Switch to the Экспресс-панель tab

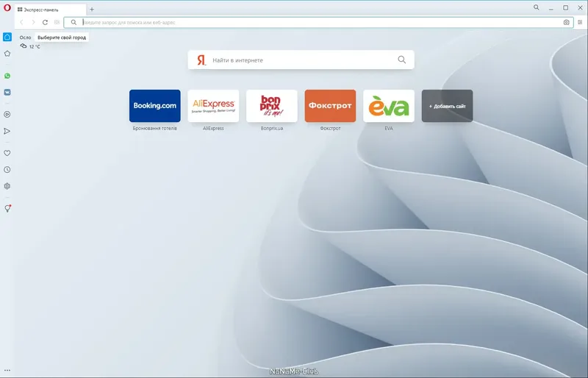(x=50, y=10)
